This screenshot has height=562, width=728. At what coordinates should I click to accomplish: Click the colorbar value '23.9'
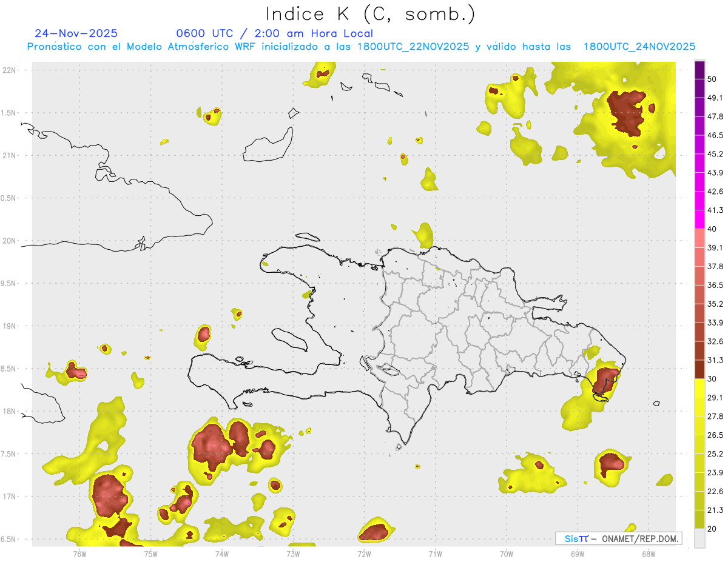pyautogui.click(x=715, y=473)
